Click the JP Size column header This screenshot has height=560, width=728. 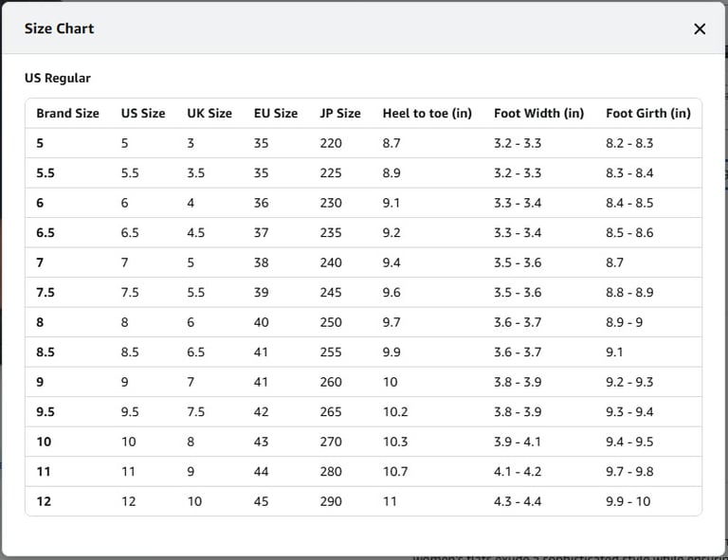coord(340,113)
